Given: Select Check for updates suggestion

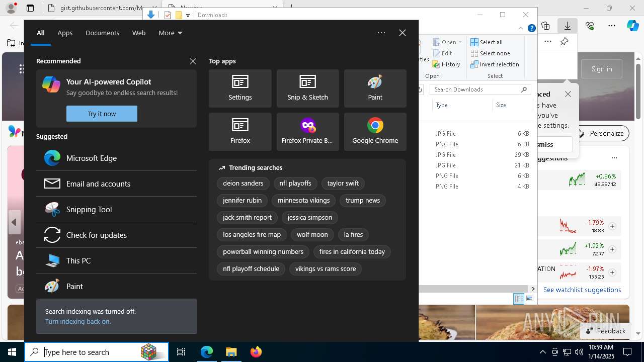Looking at the screenshot, I should 116,235.
